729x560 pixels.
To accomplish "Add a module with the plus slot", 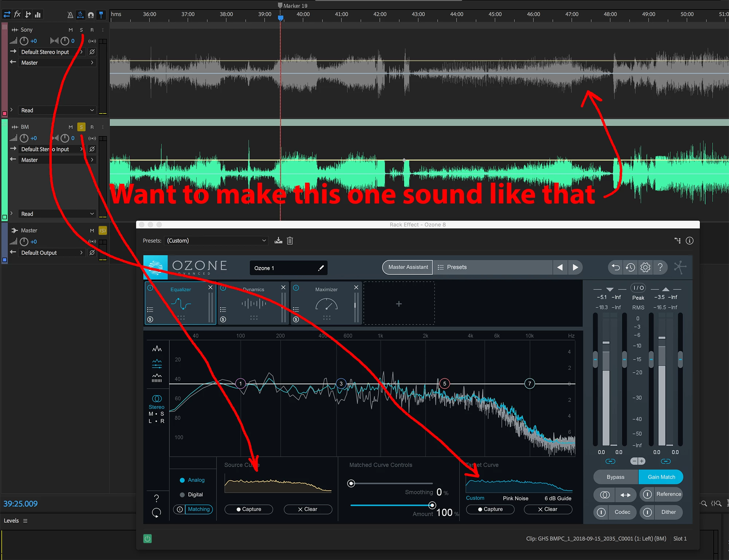I will tap(399, 304).
